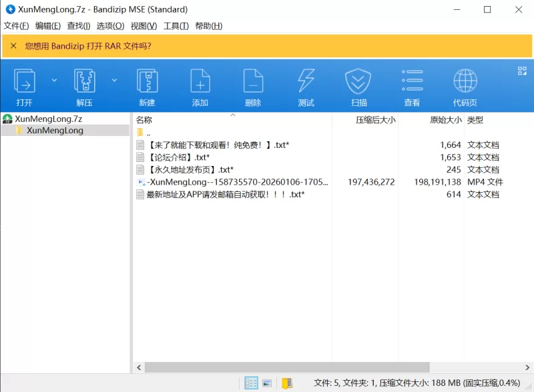Click the text icon of 【论坛介绍】.txt
Image resolution: width=534 pixels, height=392 pixels.
pyautogui.click(x=140, y=157)
